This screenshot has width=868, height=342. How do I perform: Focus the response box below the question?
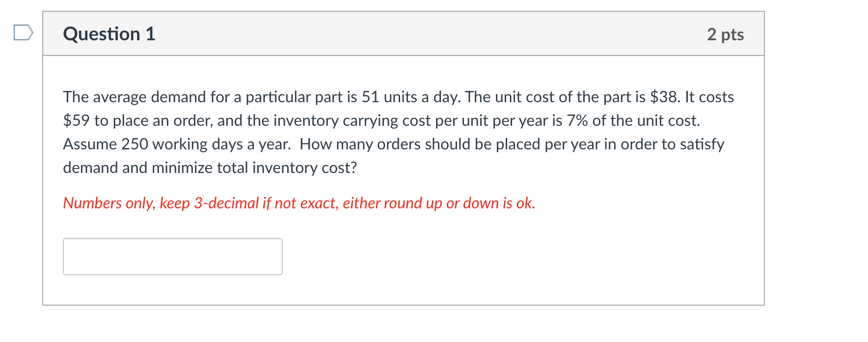[x=173, y=256]
